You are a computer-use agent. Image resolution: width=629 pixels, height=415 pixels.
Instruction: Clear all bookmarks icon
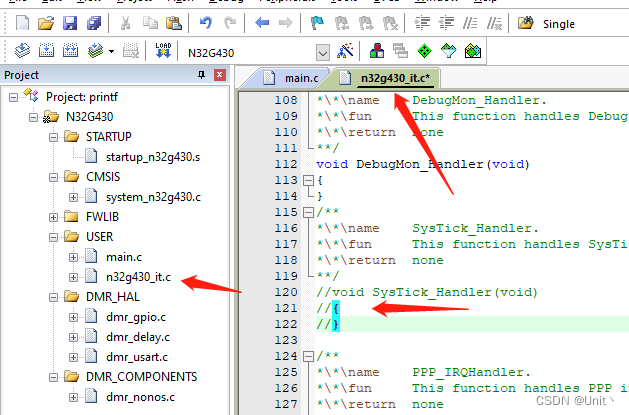[390, 23]
